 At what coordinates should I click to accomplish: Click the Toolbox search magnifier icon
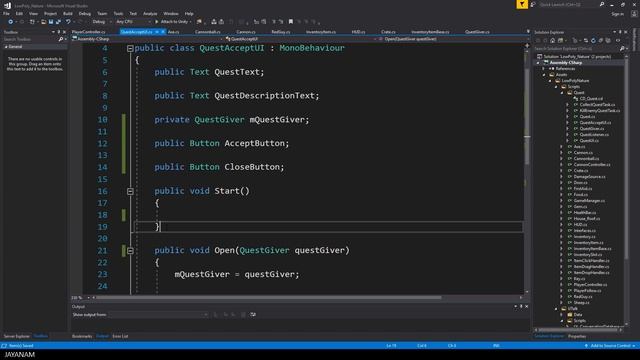(61, 39)
